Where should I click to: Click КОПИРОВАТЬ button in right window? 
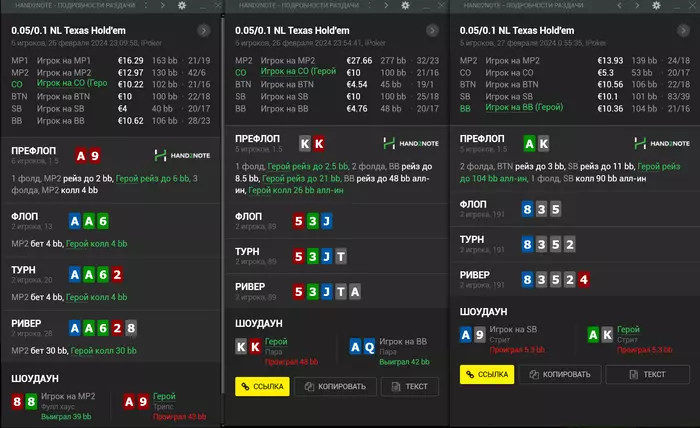[x=560, y=374]
